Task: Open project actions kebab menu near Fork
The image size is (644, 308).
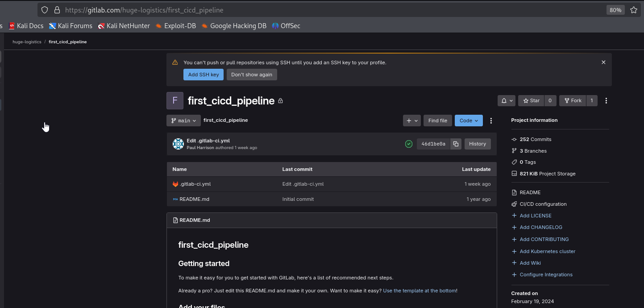Action: (x=606, y=101)
